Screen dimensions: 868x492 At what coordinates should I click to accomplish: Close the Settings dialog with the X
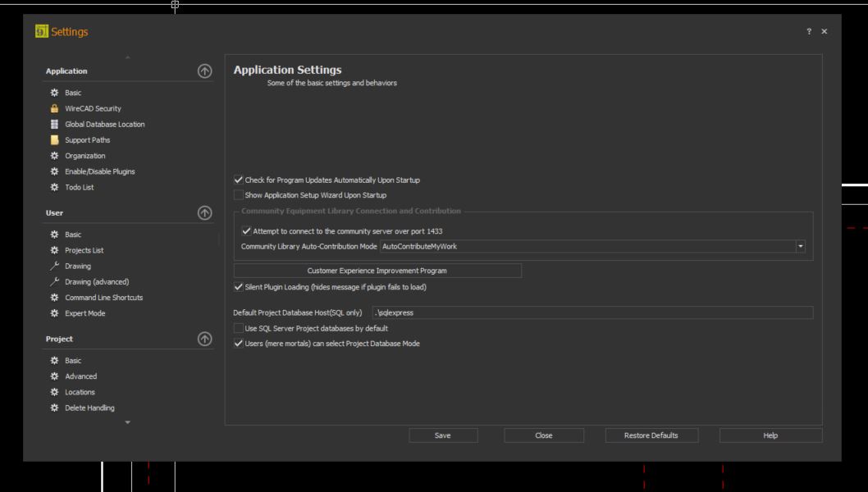pyautogui.click(x=825, y=31)
